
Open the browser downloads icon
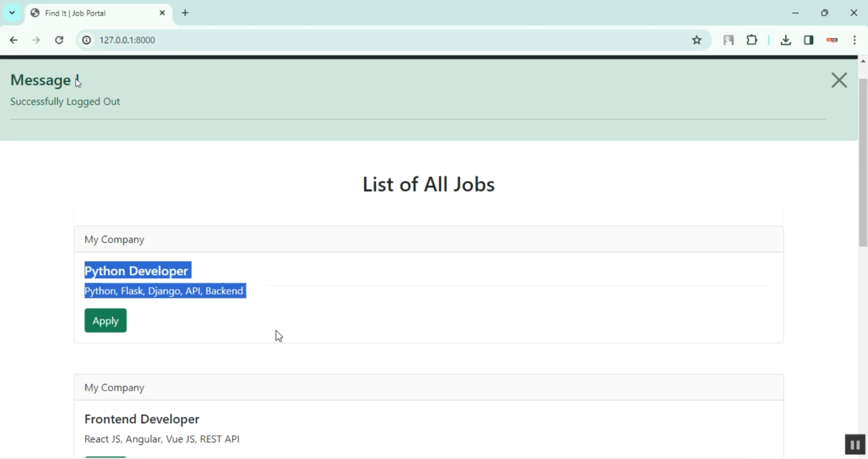[785, 40]
